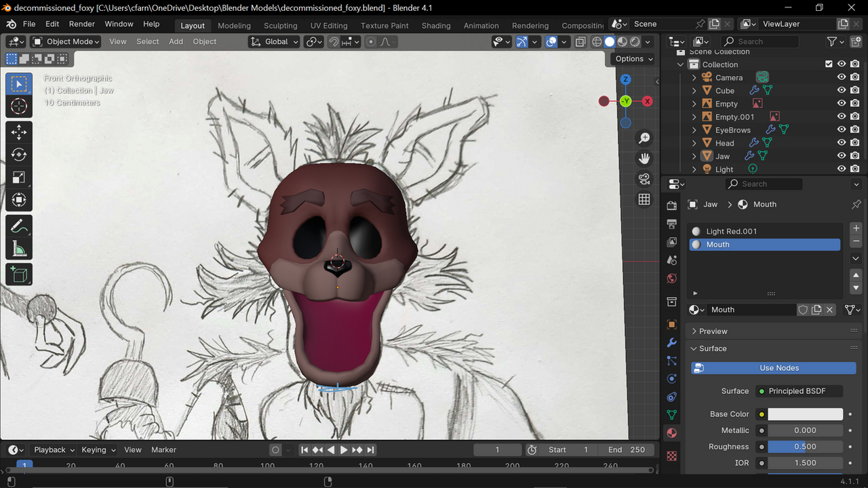The width and height of the screenshot is (868, 488).
Task: Hide the Cube object with eye icon
Action: click(x=842, y=90)
